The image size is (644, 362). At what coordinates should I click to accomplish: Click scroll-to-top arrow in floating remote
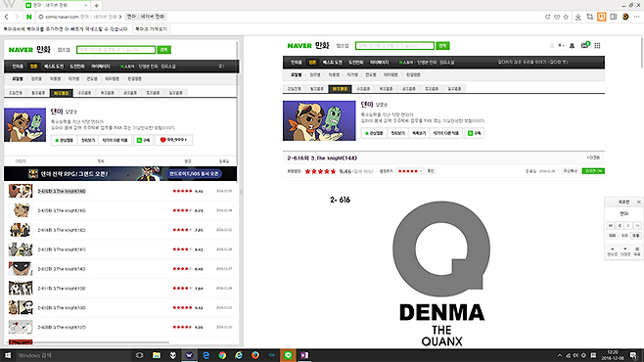point(613,251)
